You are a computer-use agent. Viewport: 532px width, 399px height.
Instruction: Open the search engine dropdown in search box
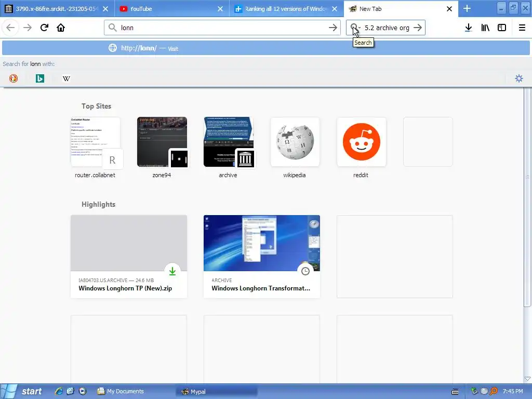point(355,28)
